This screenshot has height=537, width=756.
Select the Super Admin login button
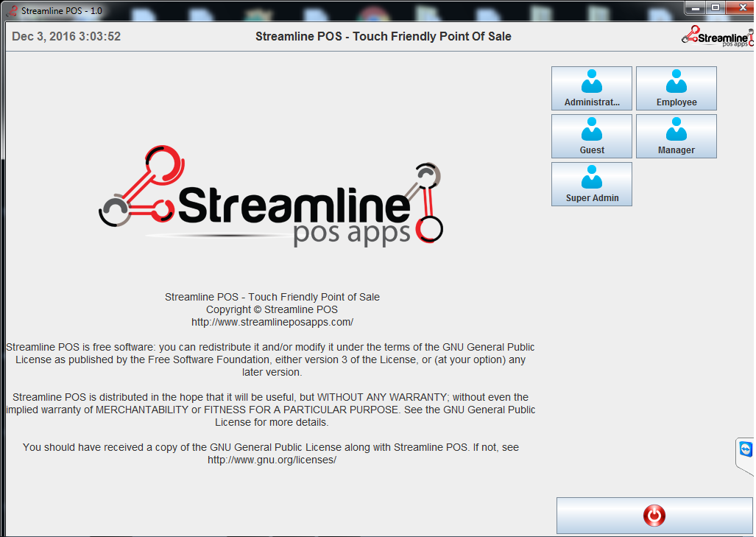coord(591,184)
